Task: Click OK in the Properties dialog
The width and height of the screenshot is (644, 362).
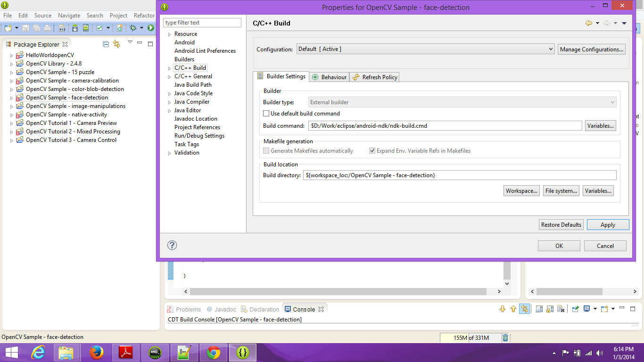Action: (x=559, y=246)
